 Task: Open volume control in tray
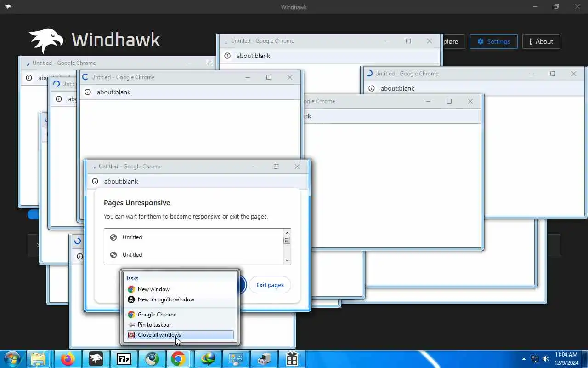click(x=546, y=359)
